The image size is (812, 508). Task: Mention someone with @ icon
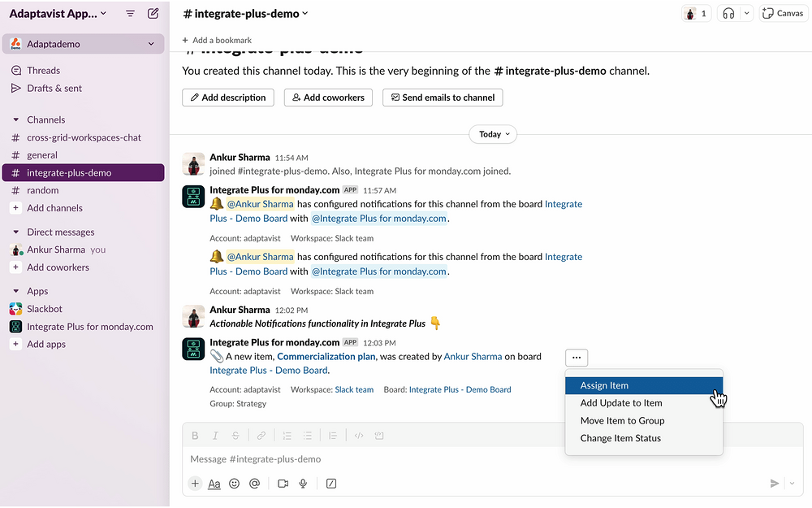(254, 484)
